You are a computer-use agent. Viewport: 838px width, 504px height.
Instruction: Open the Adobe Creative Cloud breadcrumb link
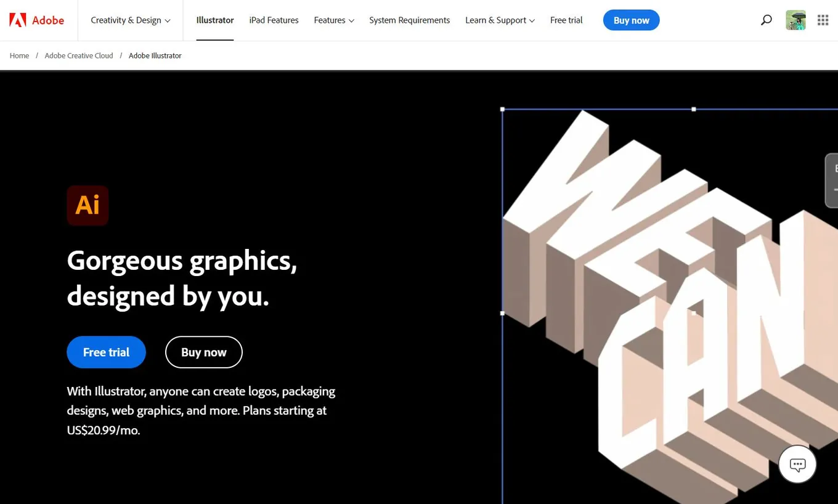78,55
